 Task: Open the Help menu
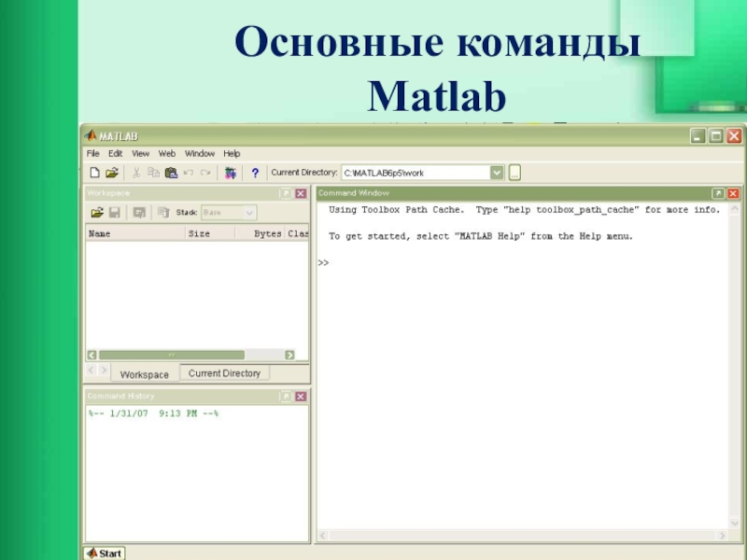pos(232,153)
